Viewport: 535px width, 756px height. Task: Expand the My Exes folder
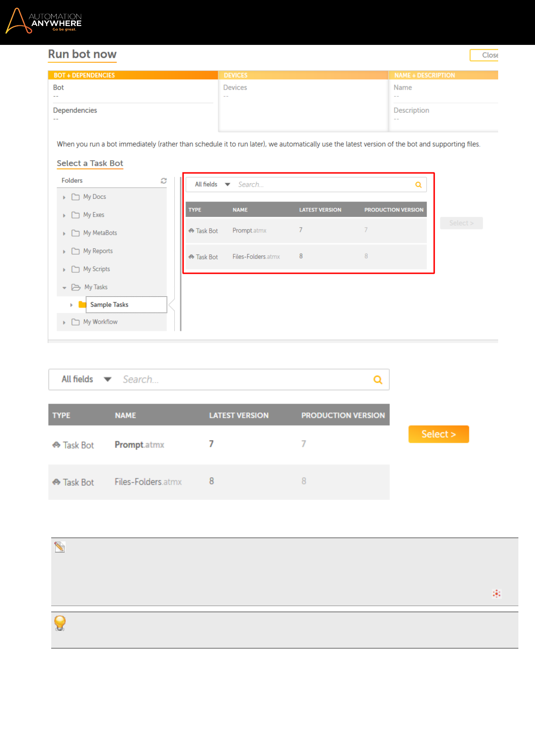pos(64,215)
